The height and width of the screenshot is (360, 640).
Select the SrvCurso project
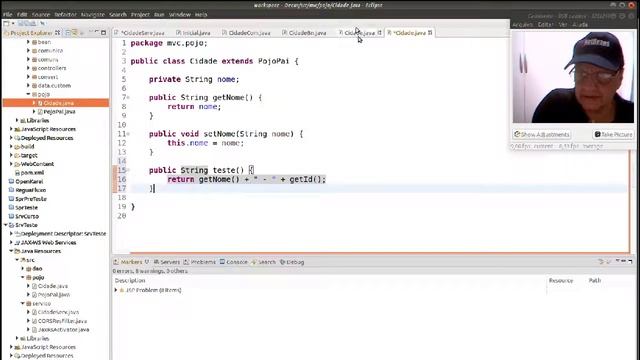click(24, 216)
